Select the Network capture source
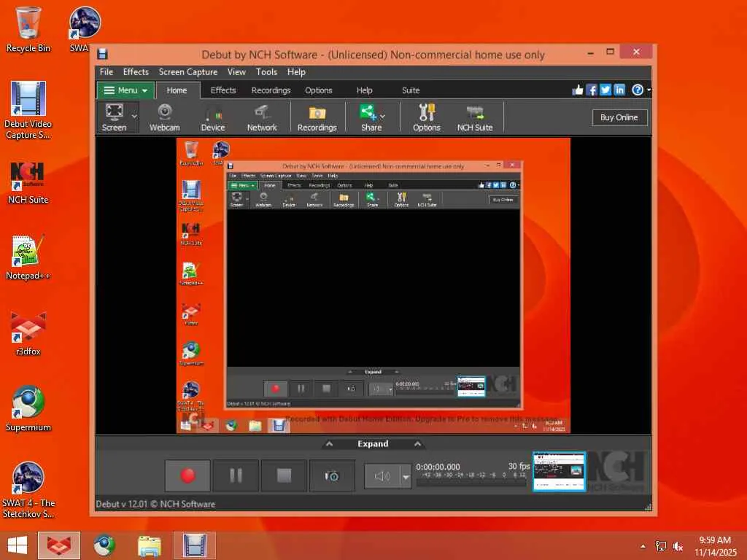The height and width of the screenshot is (560, 747). tap(262, 117)
